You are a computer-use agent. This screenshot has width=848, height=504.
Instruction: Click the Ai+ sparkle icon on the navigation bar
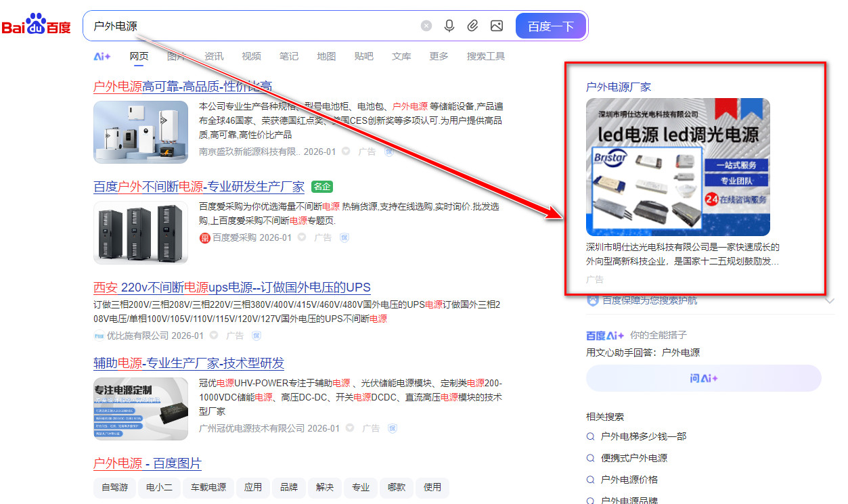(102, 56)
